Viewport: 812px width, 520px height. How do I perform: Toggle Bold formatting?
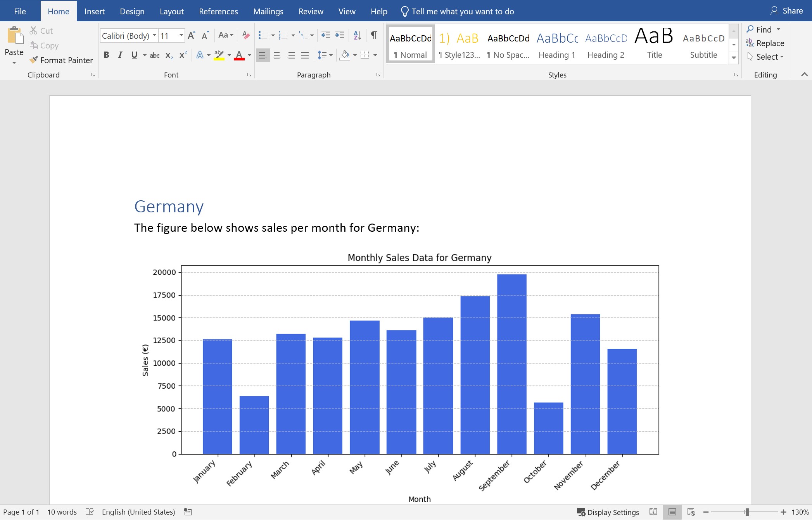pyautogui.click(x=106, y=55)
